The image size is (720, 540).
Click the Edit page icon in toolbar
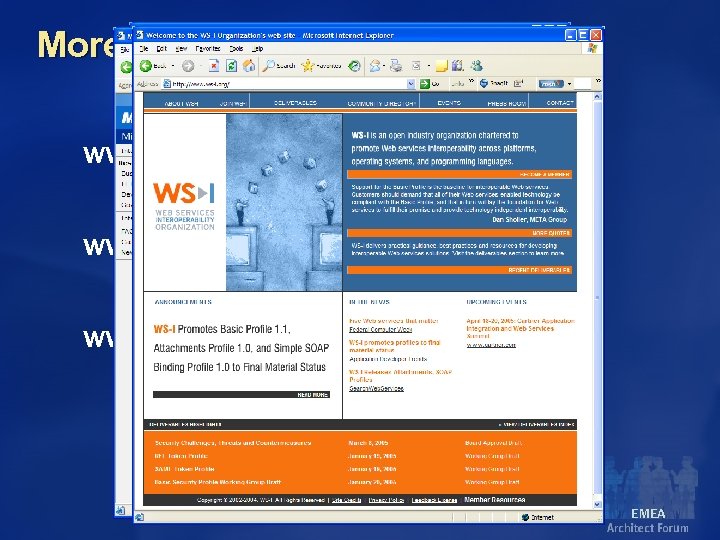pyautogui.click(x=416, y=66)
